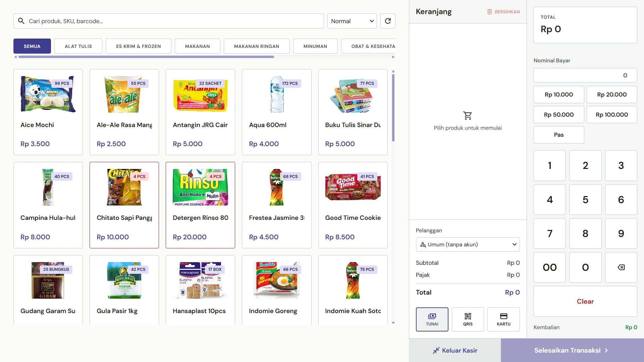
Task: Select the Makanan Ringan category tab
Action: [x=257, y=46]
